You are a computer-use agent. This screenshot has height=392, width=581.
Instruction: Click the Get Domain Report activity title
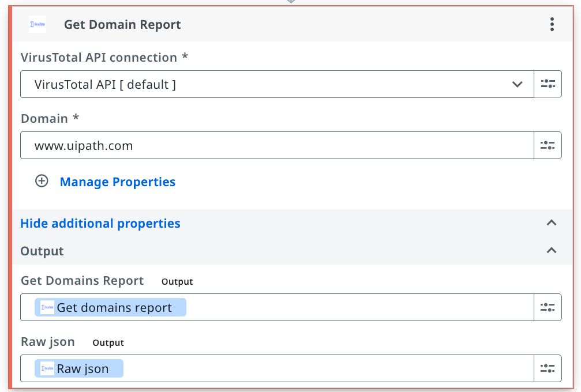[122, 24]
